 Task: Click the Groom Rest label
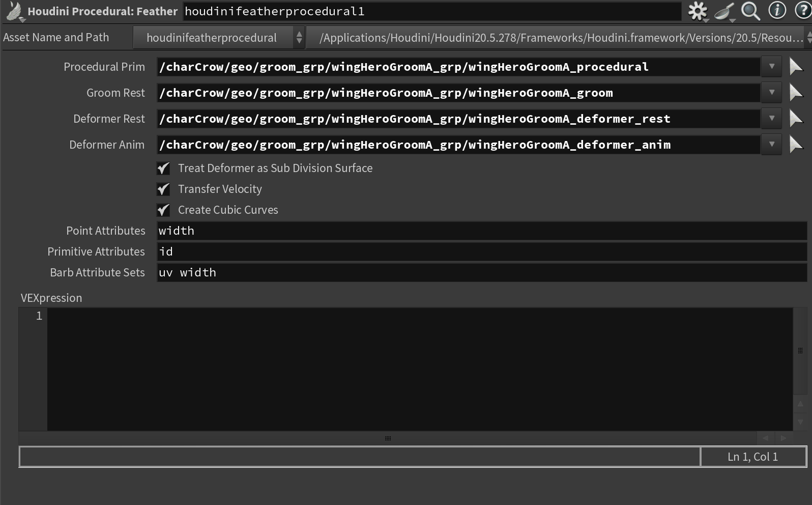click(x=115, y=93)
